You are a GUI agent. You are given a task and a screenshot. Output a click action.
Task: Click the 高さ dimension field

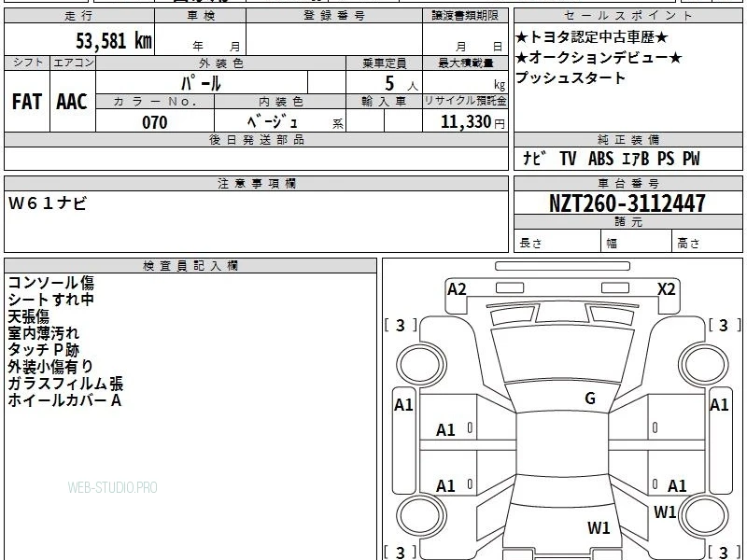(708, 242)
